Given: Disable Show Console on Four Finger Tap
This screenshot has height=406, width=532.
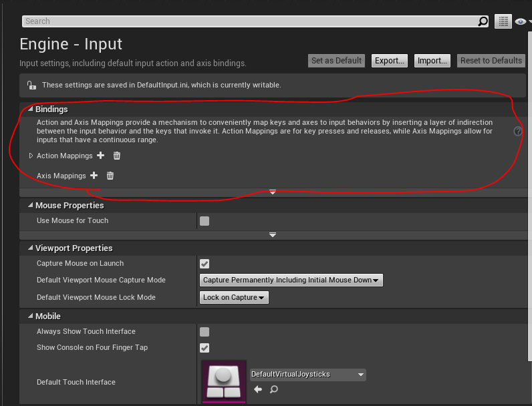Looking at the screenshot, I should pyautogui.click(x=205, y=348).
